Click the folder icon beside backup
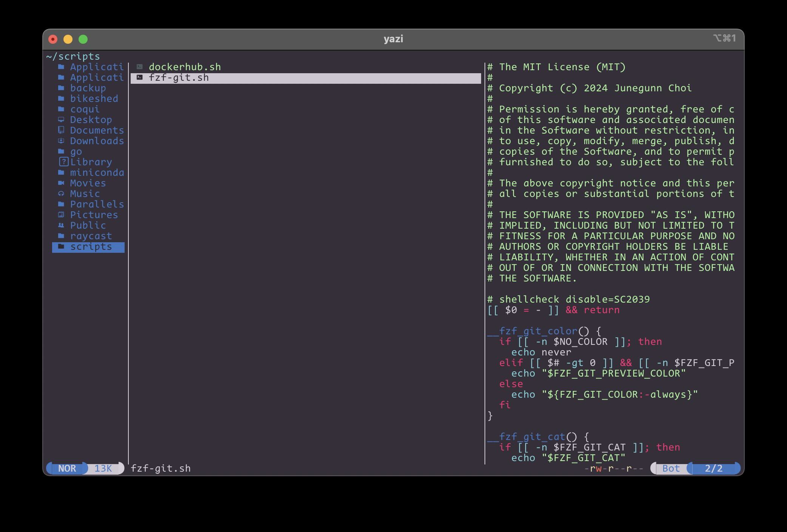This screenshot has height=532, width=787. [x=61, y=88]
